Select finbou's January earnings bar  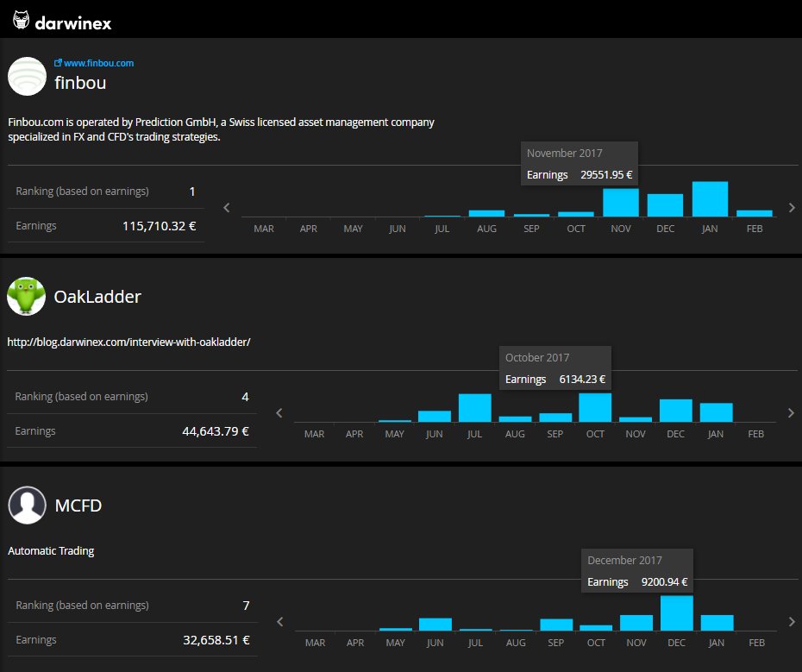coord(710,199)
